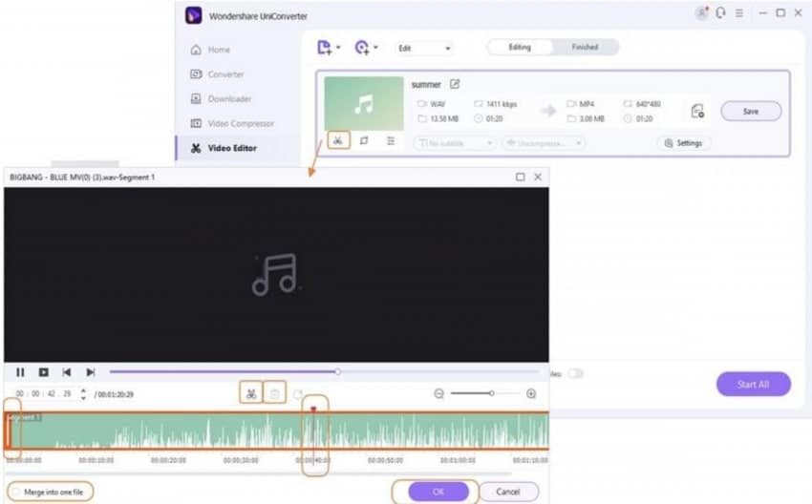812x504 pixels.
Task: Click the zoom out magnifier icon
Action: (439, 394)
